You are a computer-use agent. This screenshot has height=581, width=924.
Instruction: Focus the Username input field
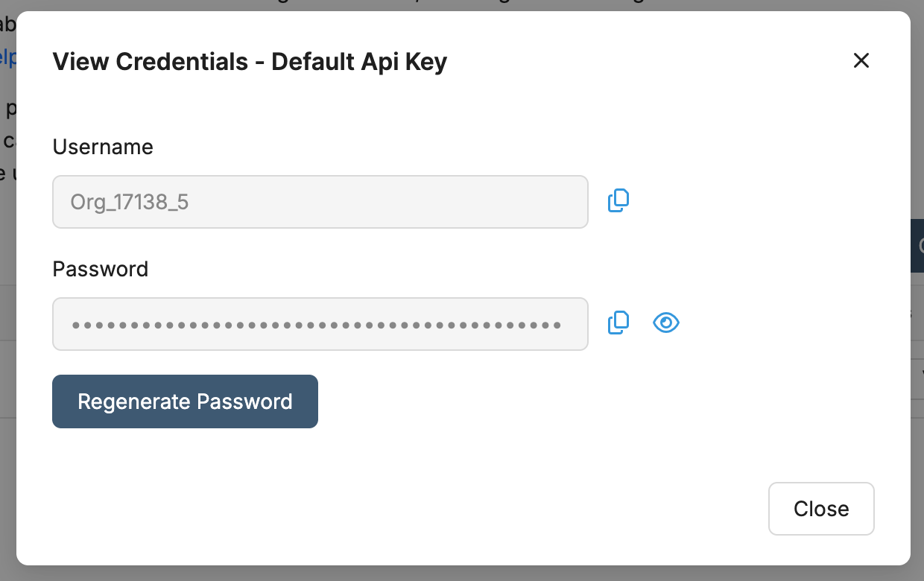[x=320, y=202]
